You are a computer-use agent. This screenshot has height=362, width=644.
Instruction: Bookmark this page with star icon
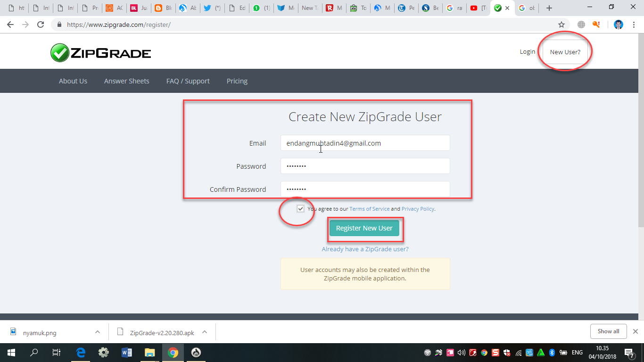point(561,25)
